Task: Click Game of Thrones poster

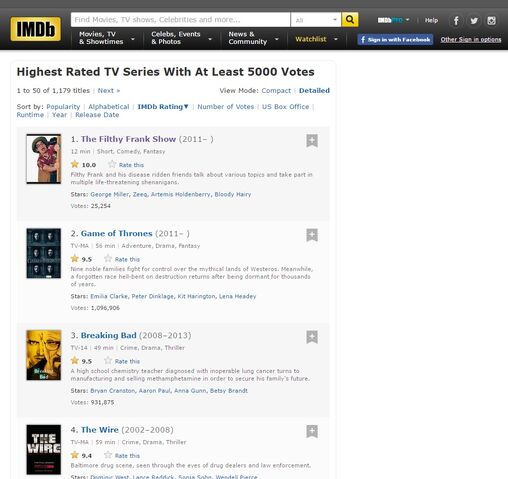Action: point(44,253)
